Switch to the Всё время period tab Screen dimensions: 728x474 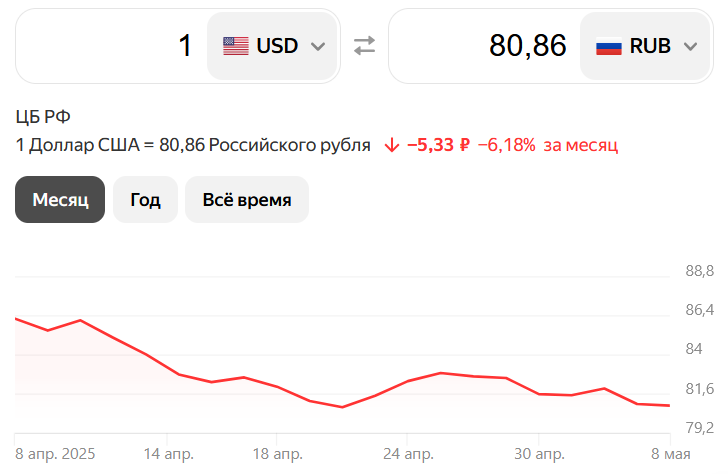click(247, 199)
